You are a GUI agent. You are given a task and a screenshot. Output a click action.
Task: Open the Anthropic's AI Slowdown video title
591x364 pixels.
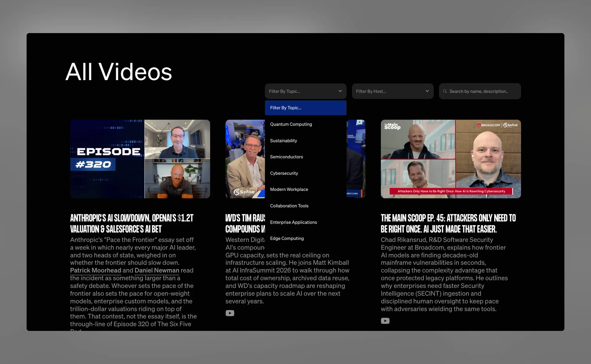pos(132,223)
